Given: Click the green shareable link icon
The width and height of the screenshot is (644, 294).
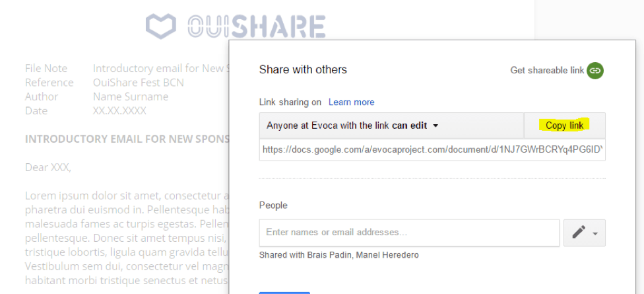Looking at the screenshot, I should (595, 70).
